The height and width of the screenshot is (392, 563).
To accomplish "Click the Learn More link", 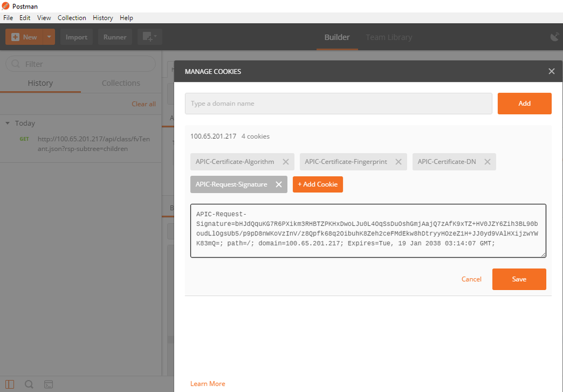I will tap(207, 384).
